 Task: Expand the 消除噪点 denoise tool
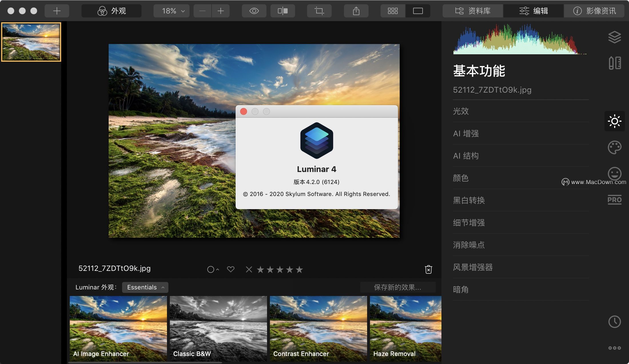[x=521, y=245]
